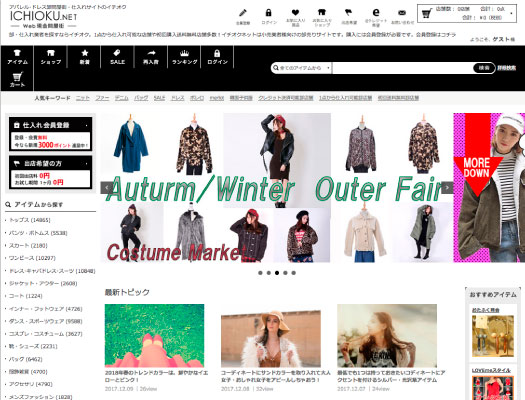Click the black 検索 search button

(x=484, y=68)
